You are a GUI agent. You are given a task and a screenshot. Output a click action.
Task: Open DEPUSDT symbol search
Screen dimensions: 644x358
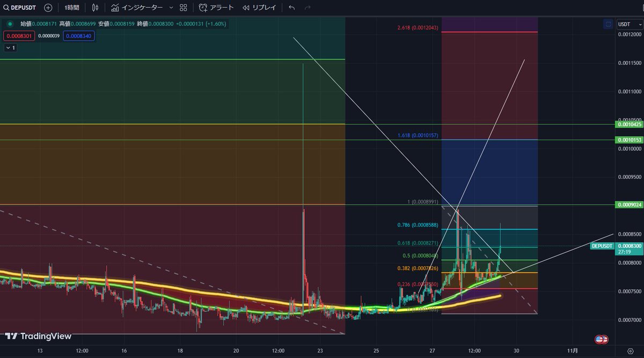(x=20, y=8)
